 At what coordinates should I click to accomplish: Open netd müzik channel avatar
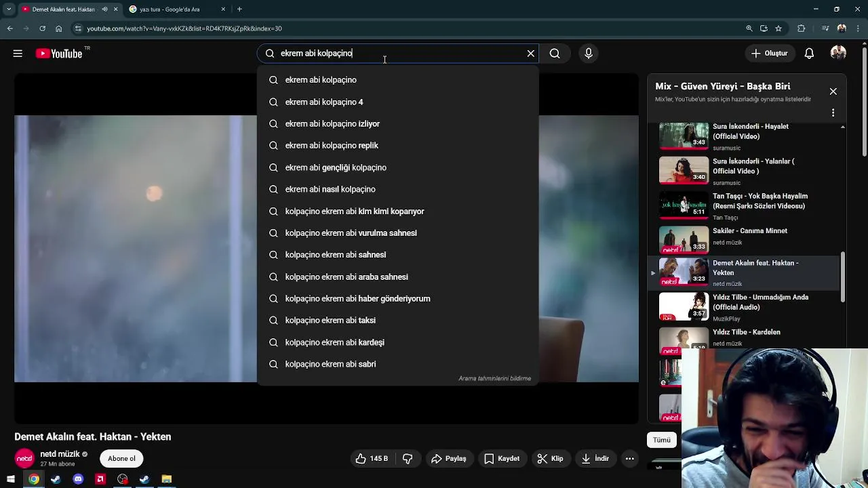tap(24, 459)
